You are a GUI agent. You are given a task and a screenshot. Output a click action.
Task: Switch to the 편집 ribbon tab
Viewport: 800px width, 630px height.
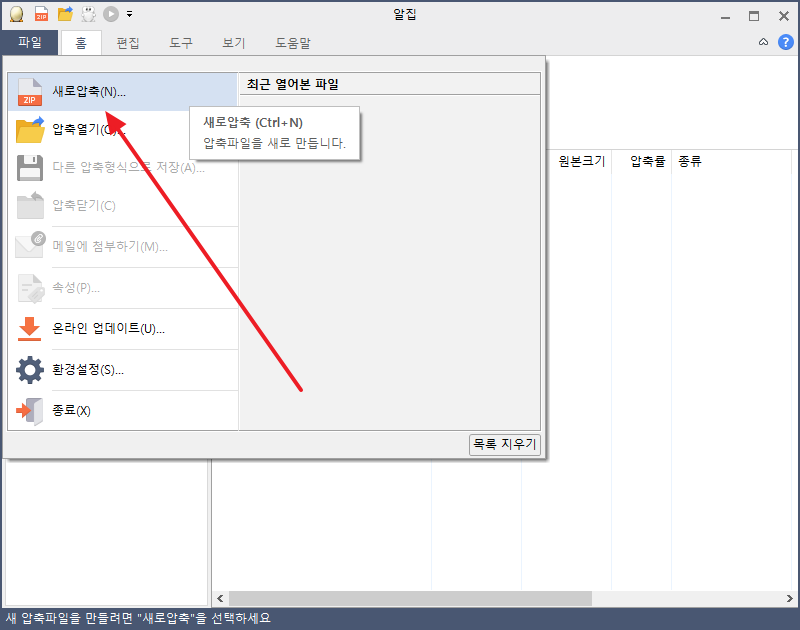coord(128,43)
